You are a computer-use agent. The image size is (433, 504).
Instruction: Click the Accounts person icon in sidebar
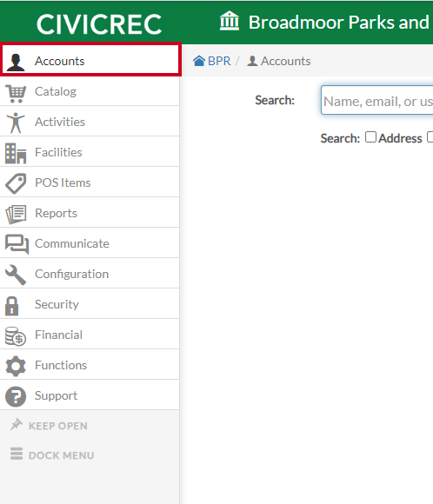tap(16, 62)
